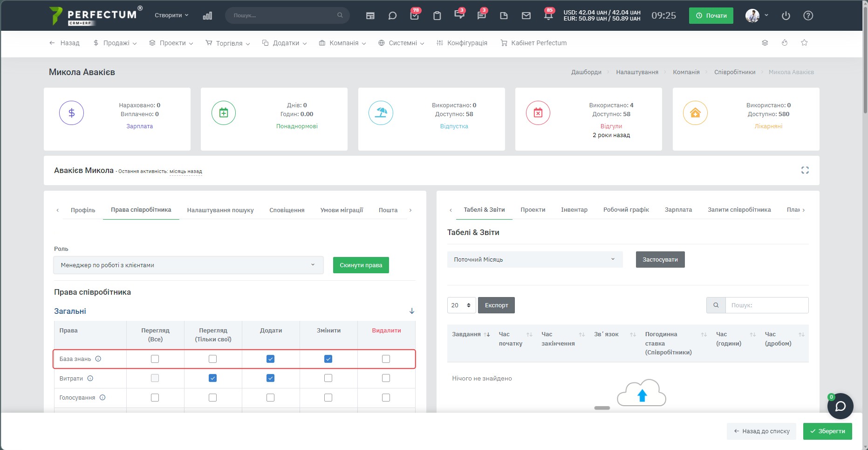
Task: Click the green Зберегти button
Action: point(827,431)
